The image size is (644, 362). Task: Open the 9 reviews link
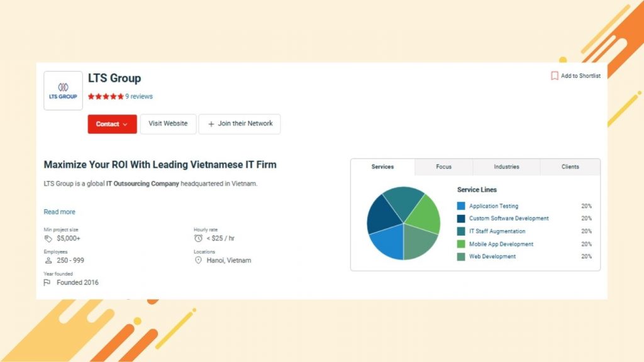pyautogui.click(x=139, y=97)
